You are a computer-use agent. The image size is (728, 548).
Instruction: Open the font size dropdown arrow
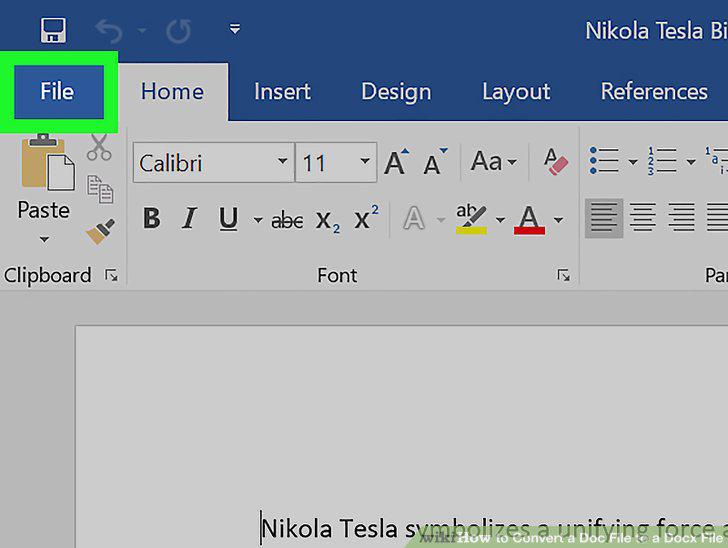click(x=365, y=162)
